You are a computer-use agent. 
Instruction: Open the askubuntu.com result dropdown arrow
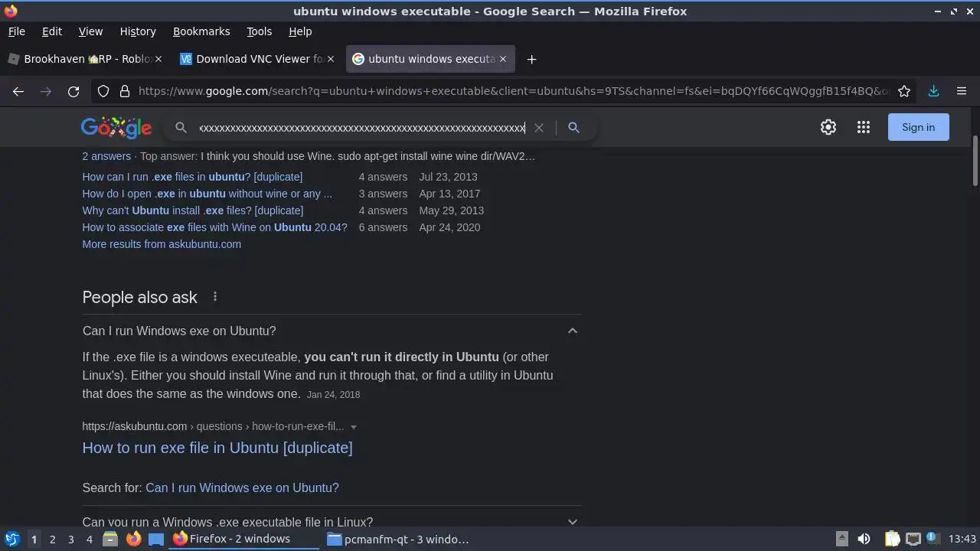(354, 427)
